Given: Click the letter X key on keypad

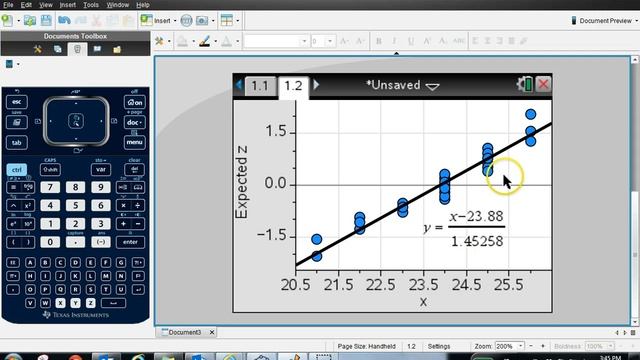Looking at the screenshot, I should pyautogui.click(x=60, y=303).
